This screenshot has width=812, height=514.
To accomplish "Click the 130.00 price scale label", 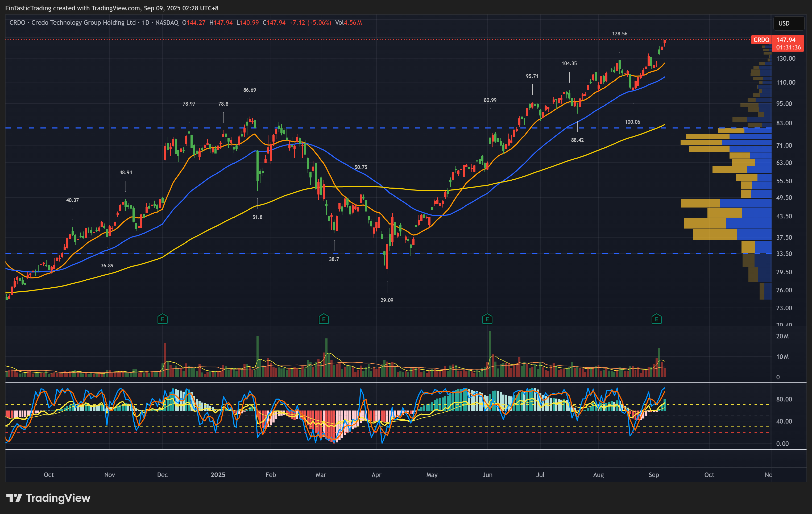I will (786, 58).
